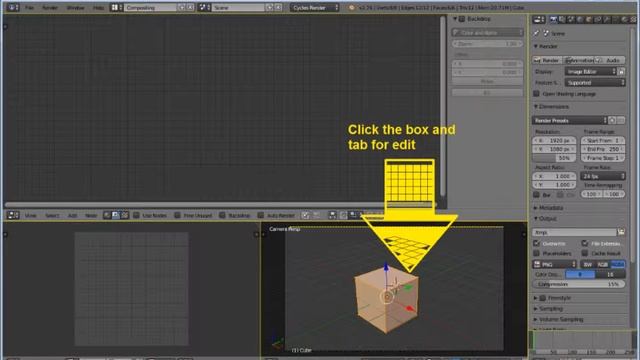The width and height of the screenshot is (640, 360).
Task: Click the /tmp\ output path field
Action: 574,232
